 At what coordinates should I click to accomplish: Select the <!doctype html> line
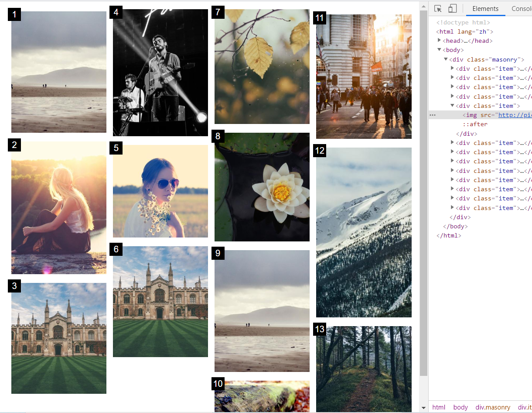[x=464, y=22]
